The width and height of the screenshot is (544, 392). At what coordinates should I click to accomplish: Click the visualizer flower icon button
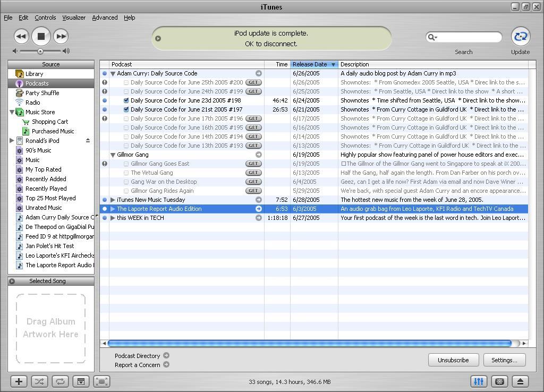click(x=499, y=381)
